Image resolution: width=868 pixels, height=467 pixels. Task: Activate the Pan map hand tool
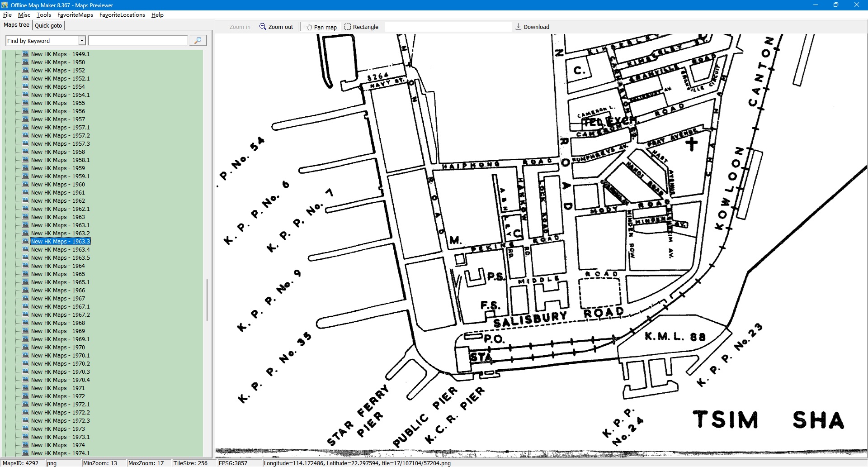point(309,27)
